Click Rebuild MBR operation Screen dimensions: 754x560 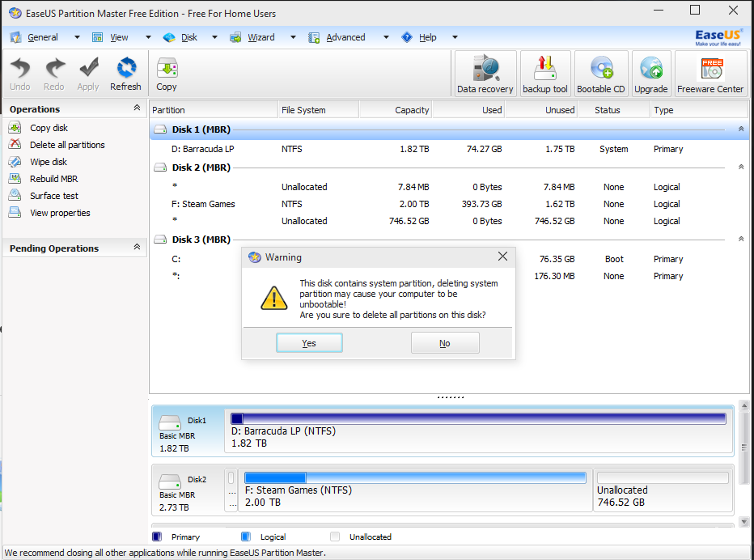(x=53, y=179)
